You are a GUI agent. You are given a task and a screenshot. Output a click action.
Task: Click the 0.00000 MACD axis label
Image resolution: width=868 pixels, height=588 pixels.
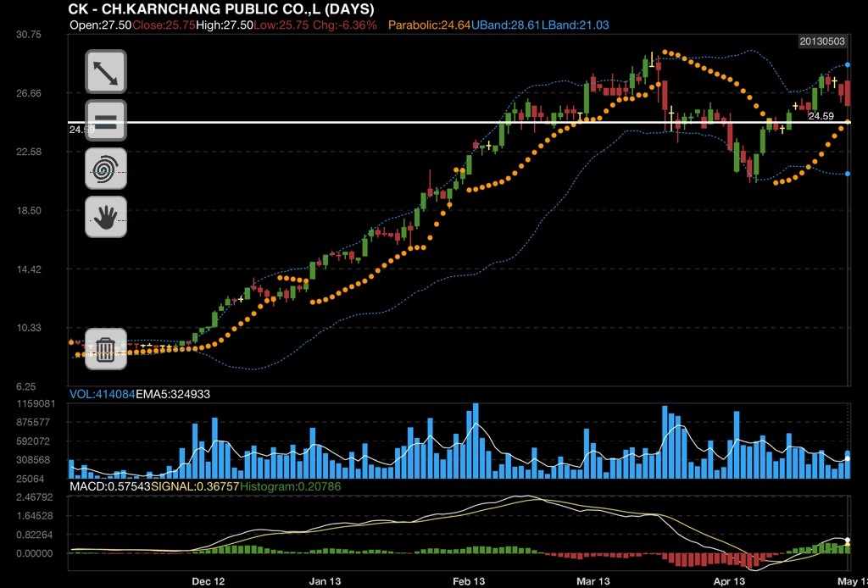pyautogui.click(x=35, y=554)
